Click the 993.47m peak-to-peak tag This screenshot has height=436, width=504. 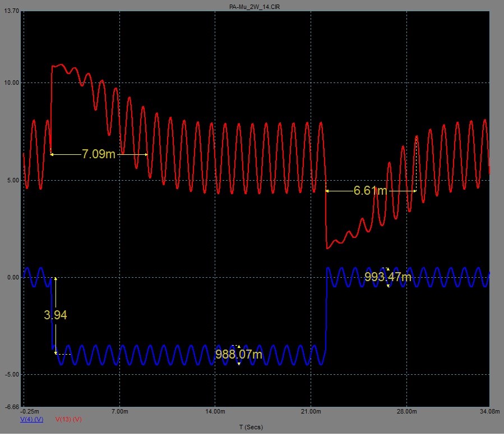coord(388,277)
